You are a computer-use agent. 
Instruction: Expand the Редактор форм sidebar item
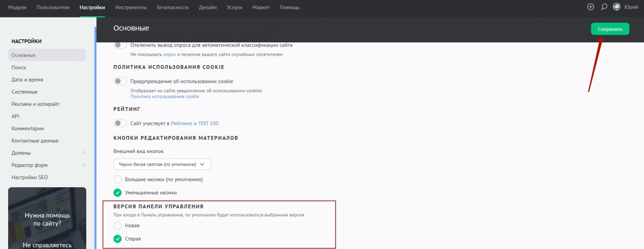click(84, 165)
